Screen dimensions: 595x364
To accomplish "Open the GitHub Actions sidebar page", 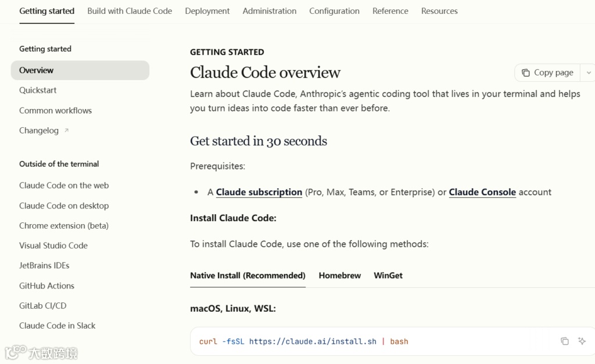I will click(x=46, y=286).
